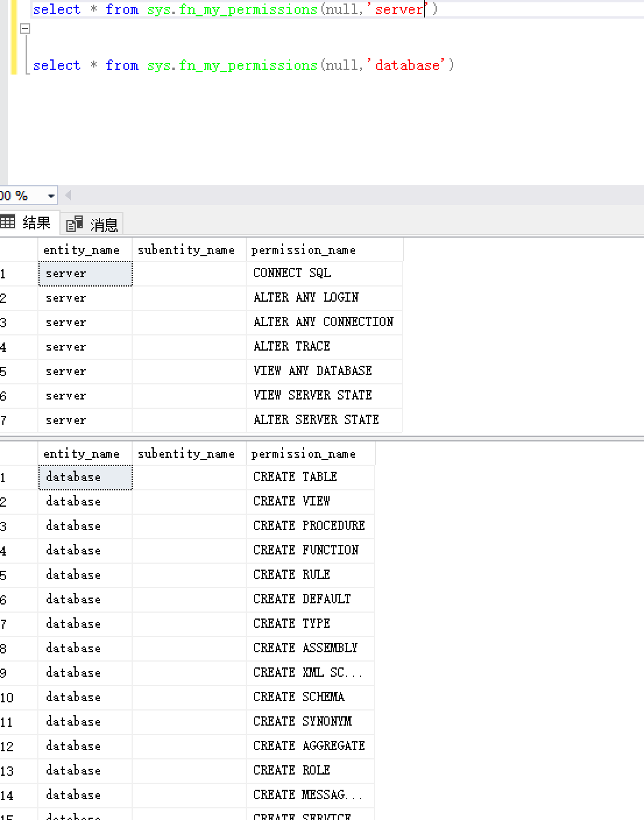Select the CREATE XML SC... cell

coord(310,673)
